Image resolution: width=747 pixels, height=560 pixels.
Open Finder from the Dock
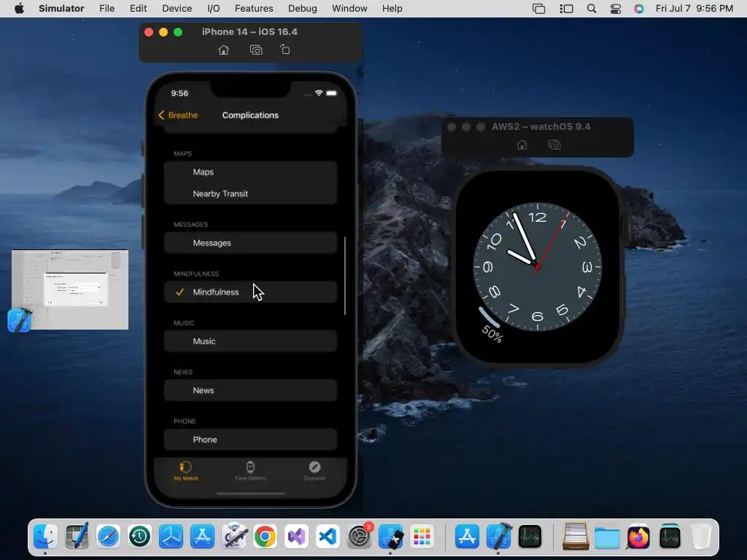point(46,537)
